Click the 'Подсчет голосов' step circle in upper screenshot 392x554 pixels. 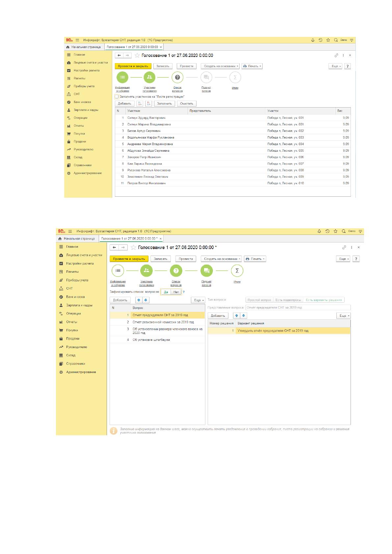(206, 77)
